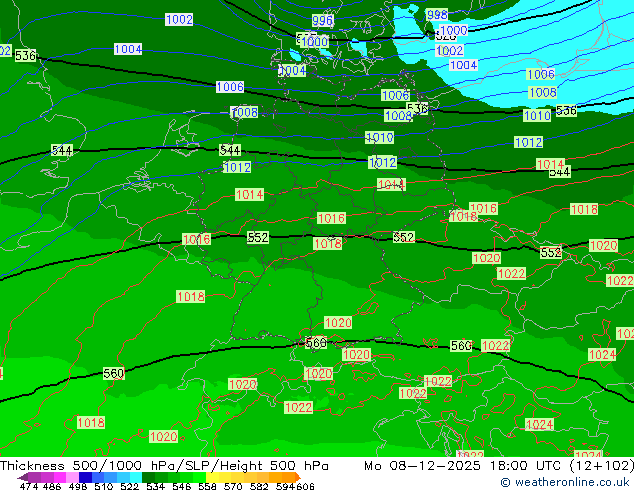Click legend value 558
634x490 pixels.
point(207,486)
